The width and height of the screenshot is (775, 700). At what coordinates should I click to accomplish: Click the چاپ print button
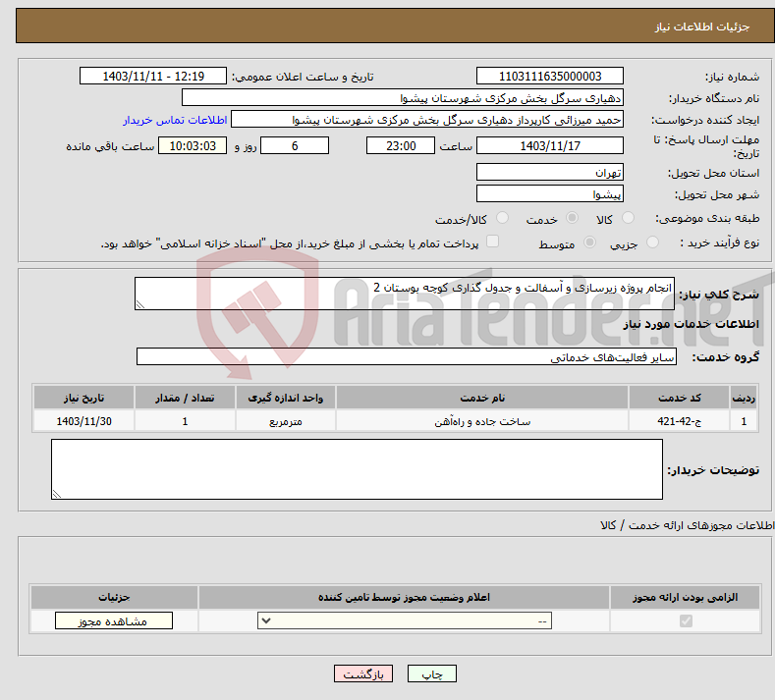pyautogui.click(x=432, y=673)
